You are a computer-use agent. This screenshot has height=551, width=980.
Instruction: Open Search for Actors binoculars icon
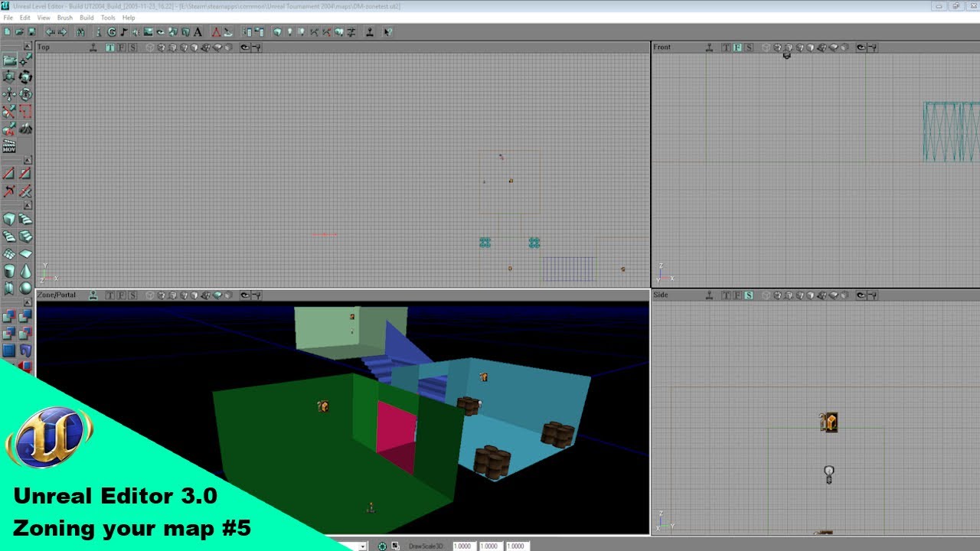pyautogui.click(x=80, y=32)
